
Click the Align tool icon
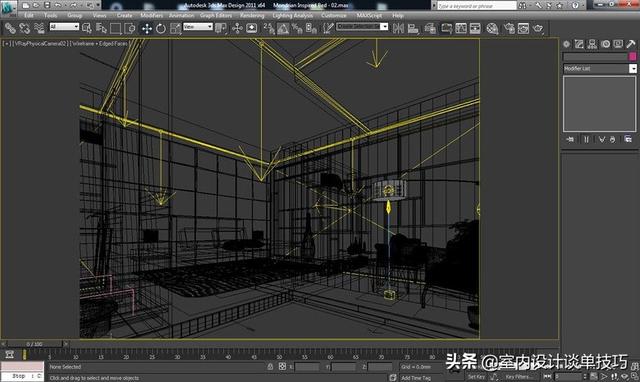(413, 28)
